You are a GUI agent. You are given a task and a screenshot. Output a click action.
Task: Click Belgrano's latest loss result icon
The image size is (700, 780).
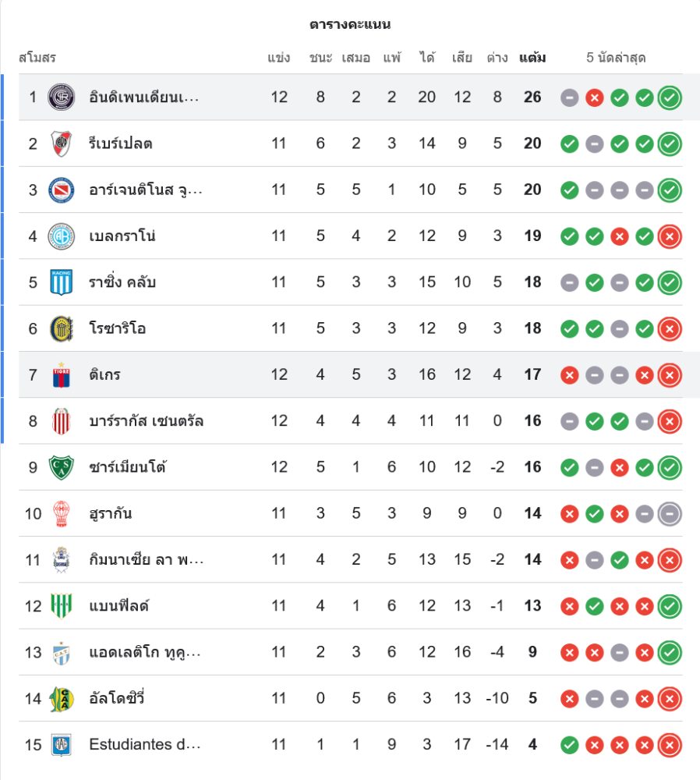(670, 236)
